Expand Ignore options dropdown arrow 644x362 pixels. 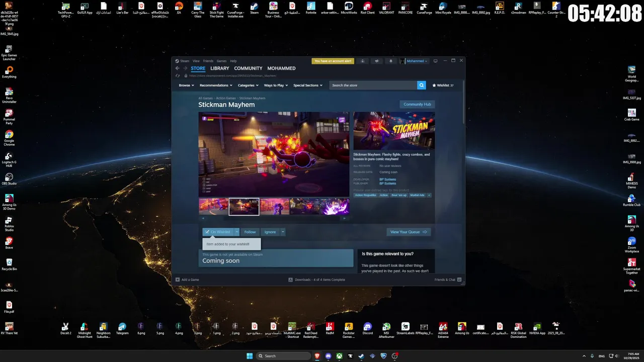point(283,232)
